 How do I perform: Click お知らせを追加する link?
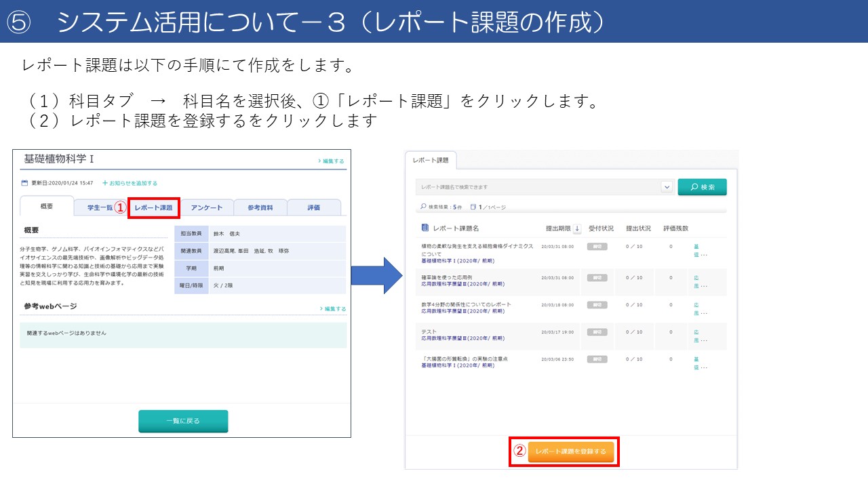coord(130,183)
